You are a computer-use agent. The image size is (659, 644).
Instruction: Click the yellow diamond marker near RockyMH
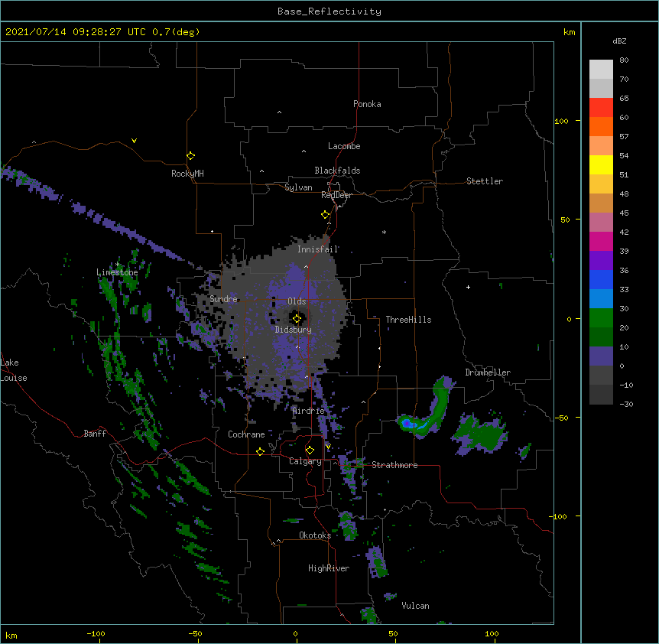coord(191,156)
